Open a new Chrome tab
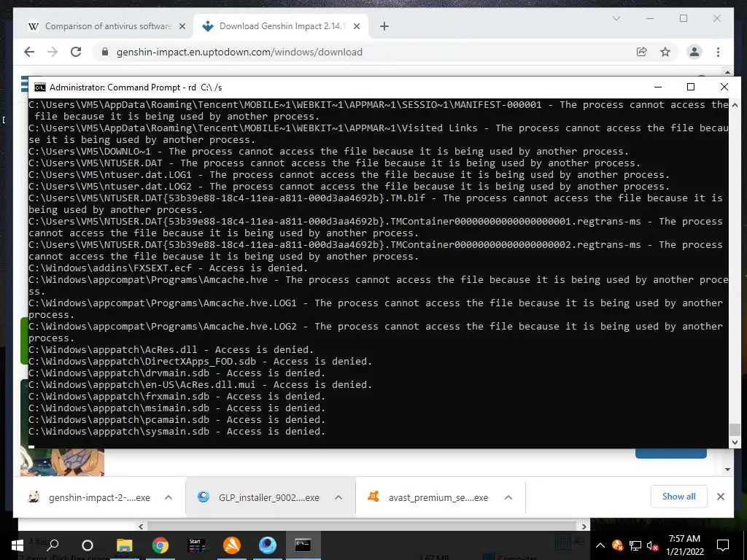 pos(384,27)
